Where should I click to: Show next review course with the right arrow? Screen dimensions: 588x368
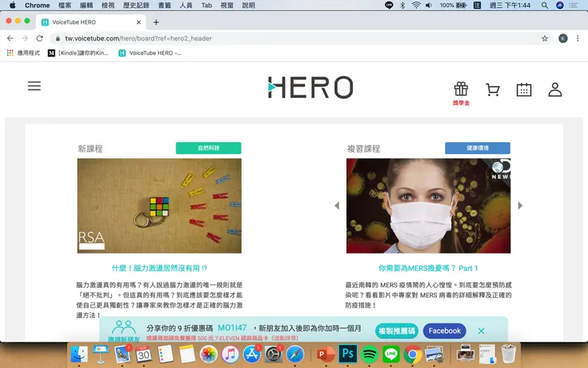click(x=520, y=206)
